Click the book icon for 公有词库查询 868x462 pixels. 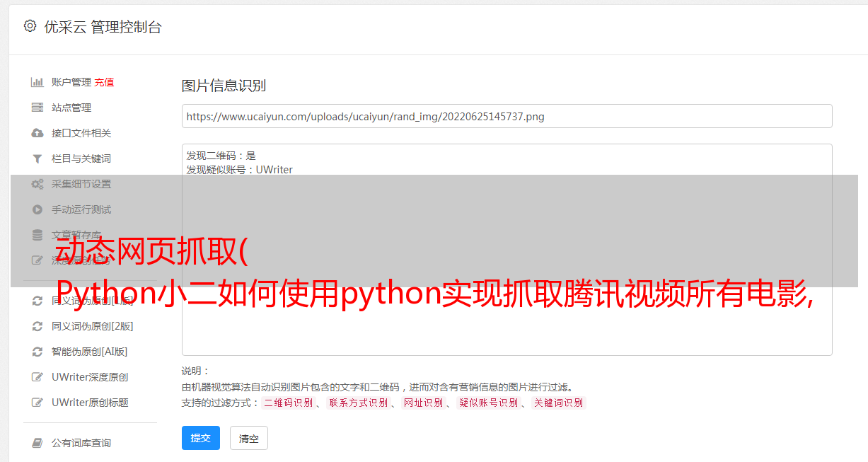(37, 443)
